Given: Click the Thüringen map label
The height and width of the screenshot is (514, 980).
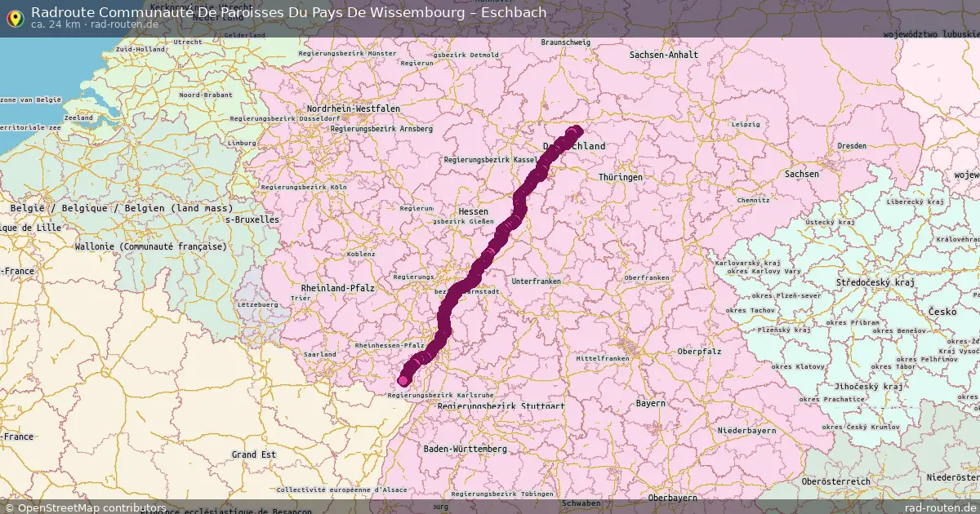Looking at the screenshot, I should click(x=621, y=177).
